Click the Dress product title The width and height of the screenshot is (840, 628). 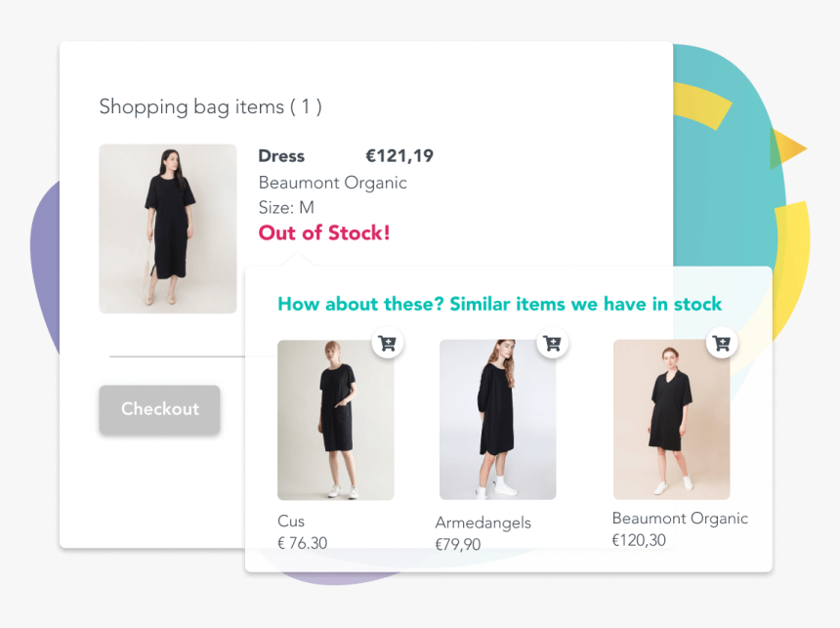(281, 155)
